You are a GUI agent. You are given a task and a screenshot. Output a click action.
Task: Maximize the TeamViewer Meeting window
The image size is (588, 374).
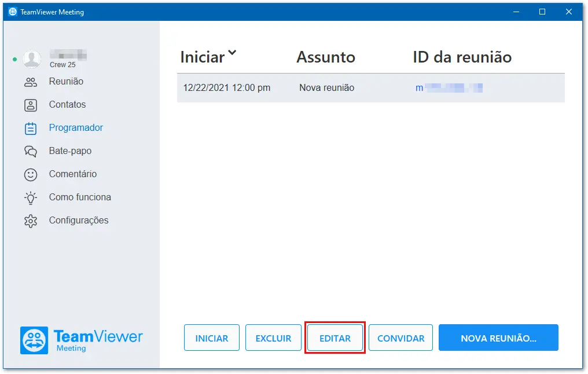[542, 12]
